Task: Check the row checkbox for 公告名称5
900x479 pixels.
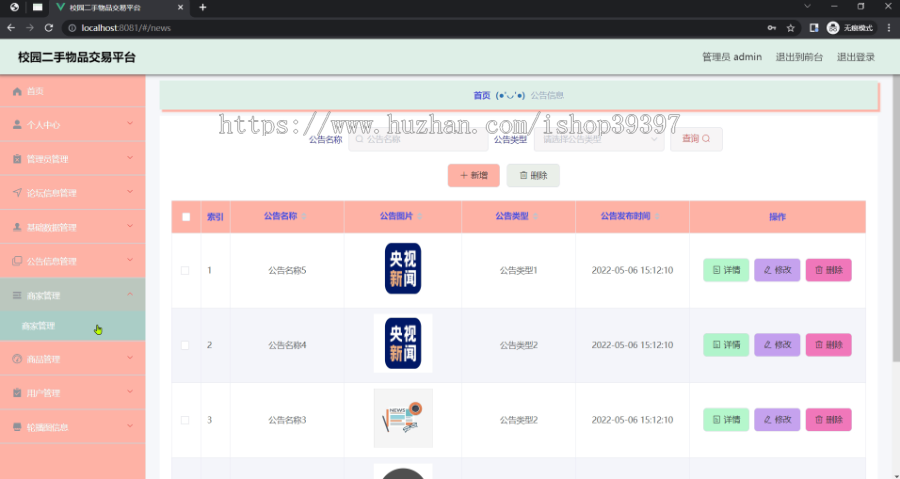Action: tap(185, 270)
